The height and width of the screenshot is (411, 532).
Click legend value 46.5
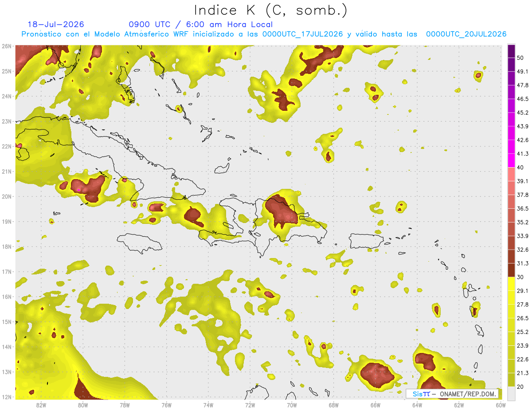[522, 99]
